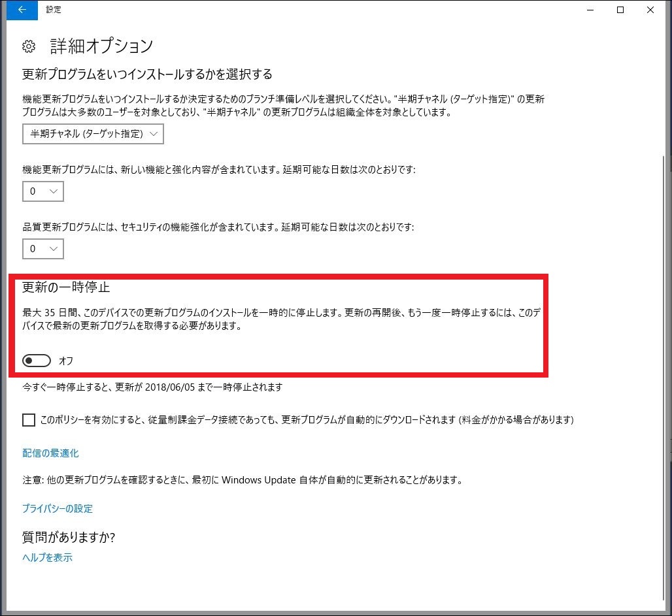672x616 pixels.
Task: Expand quality update deferral days dropdown
Action: [x=43, y=249]
